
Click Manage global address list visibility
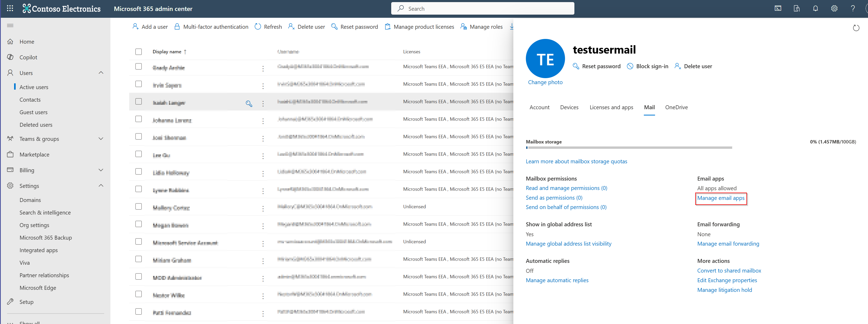point(568,243)
